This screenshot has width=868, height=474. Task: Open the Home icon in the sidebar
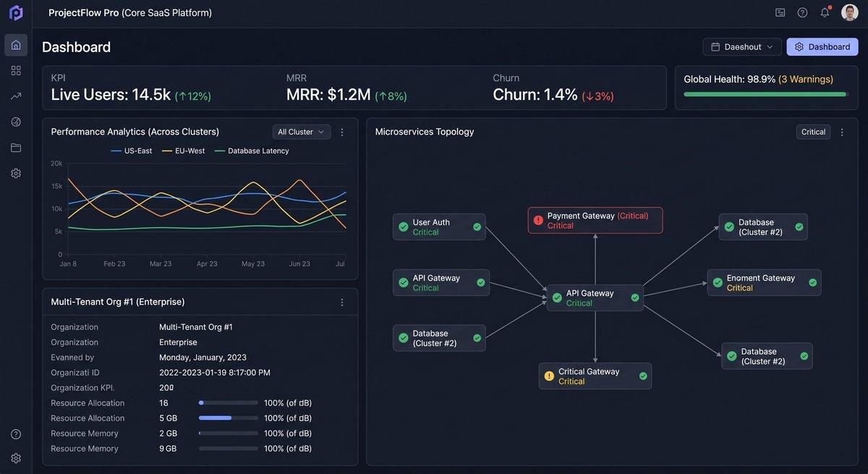point(16,45)
